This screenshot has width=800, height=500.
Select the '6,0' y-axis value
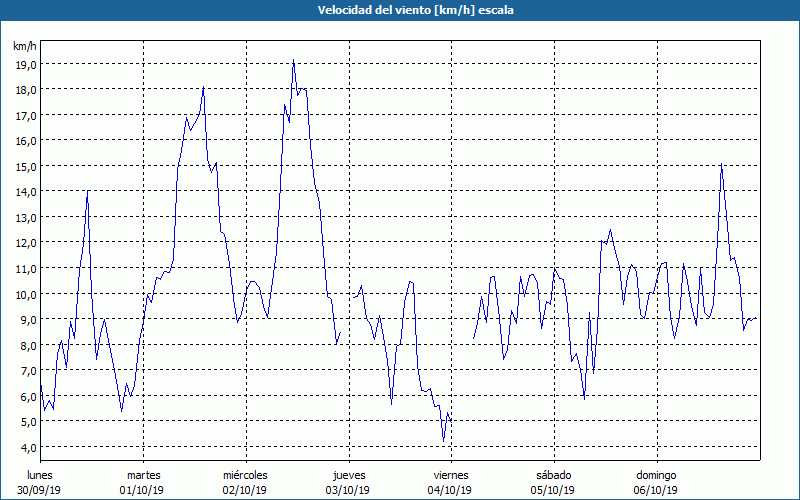(29, 396)
